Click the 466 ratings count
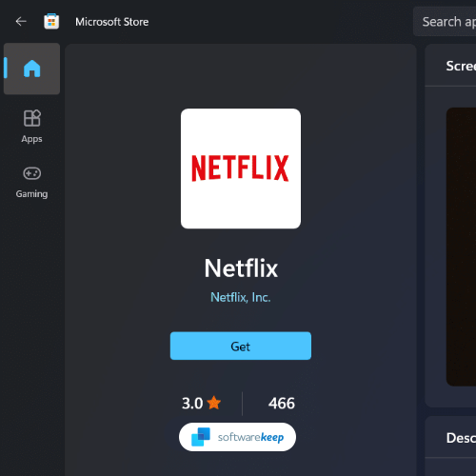 coord(282,404)
